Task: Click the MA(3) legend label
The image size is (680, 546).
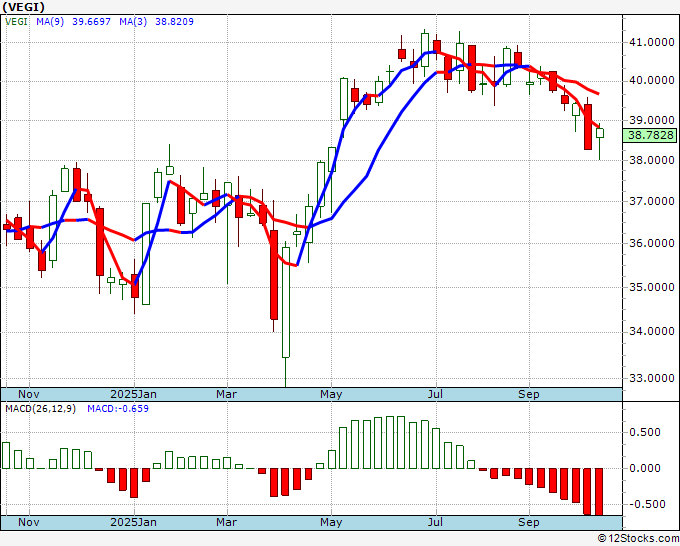Action: click(133, 22)
